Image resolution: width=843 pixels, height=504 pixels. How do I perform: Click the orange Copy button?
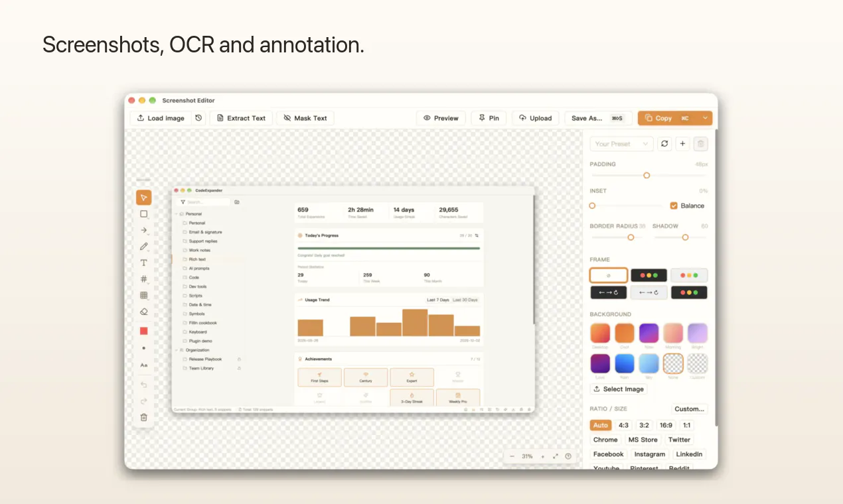click(668, 118)
